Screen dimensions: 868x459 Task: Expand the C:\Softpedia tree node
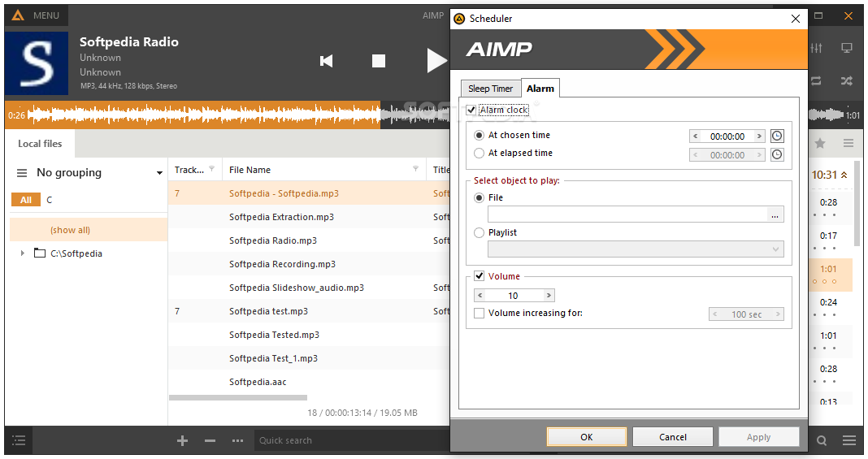tap(23, 253)
